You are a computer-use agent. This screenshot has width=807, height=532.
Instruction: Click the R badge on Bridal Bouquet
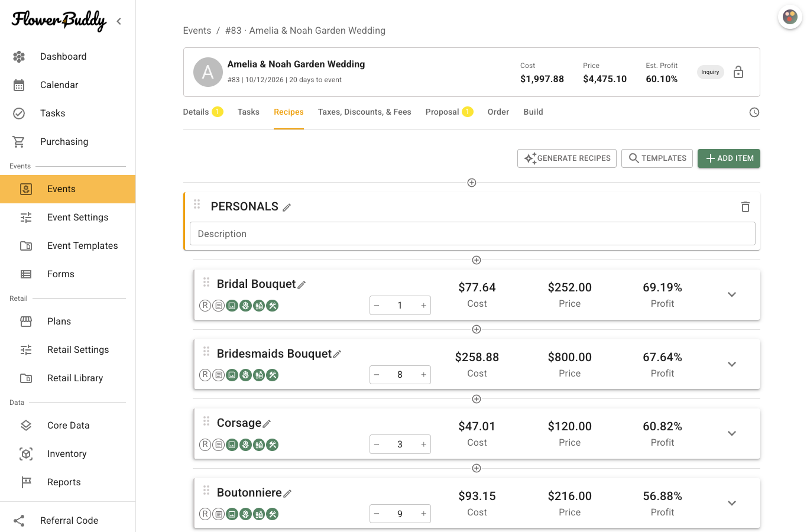pos(205,306)
